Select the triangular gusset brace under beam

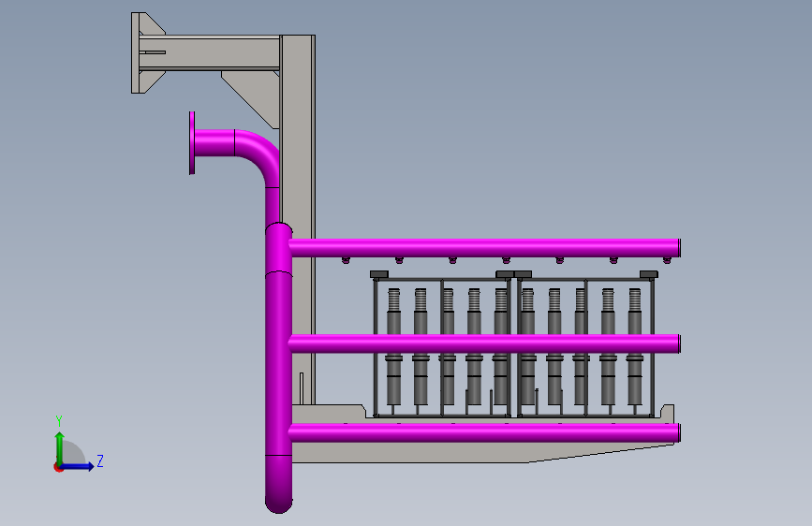257,94
